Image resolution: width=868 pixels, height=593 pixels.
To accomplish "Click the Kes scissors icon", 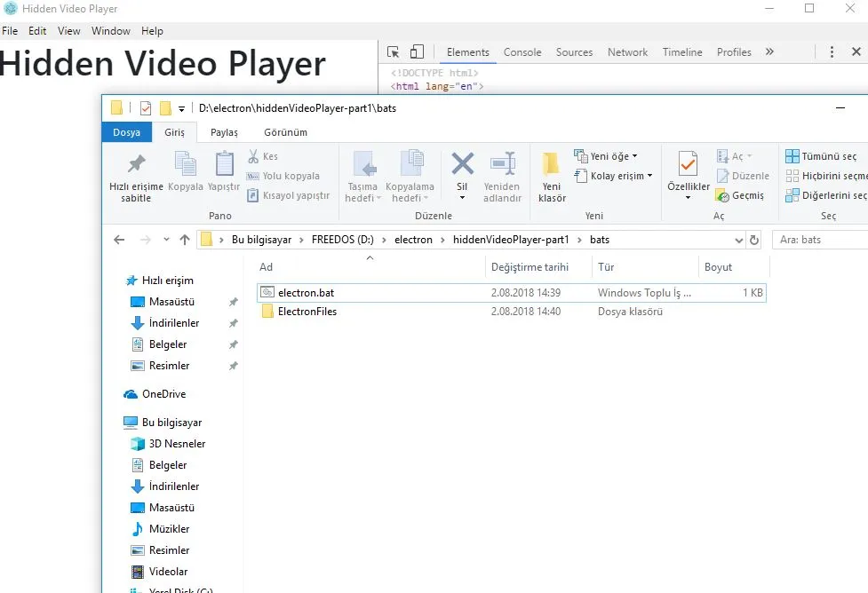I will pyautogui.click(x=253, y=156).
